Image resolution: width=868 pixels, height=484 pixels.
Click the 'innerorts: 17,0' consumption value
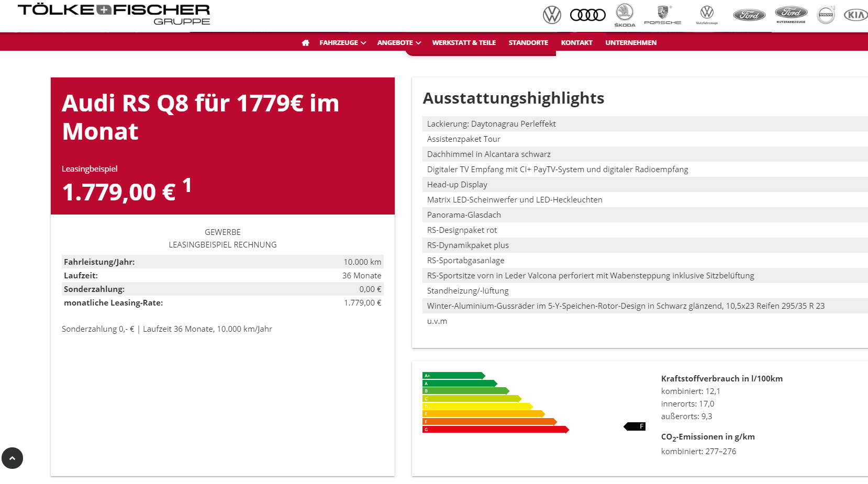(687, 403)
